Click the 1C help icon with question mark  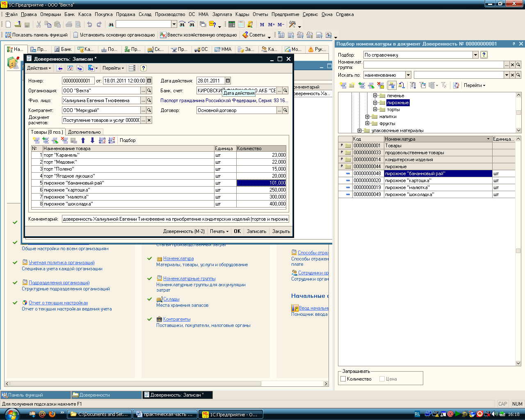tap(213, 25)
